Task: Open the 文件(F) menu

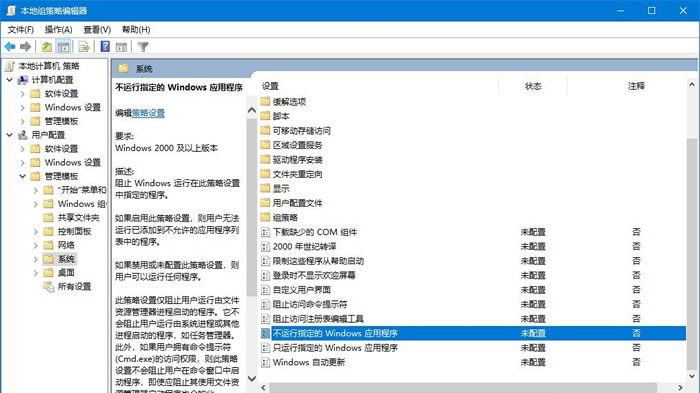Action: (x=21, y=29)
